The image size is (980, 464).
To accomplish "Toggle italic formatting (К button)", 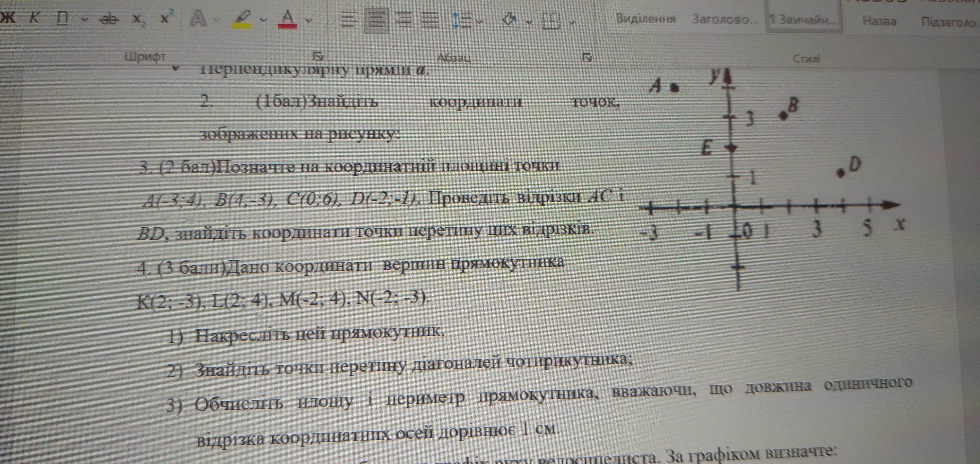I will [35, 18].
